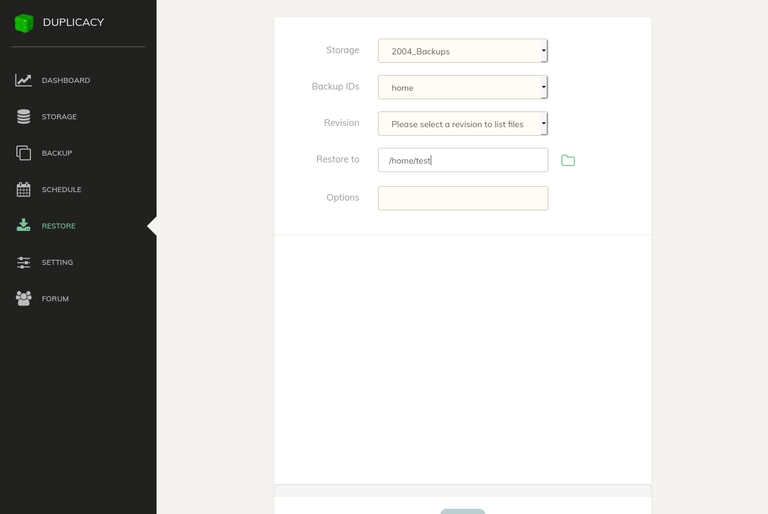768x514 pixels.
Task: Open the Setting section
Action: tap(57, 262)
